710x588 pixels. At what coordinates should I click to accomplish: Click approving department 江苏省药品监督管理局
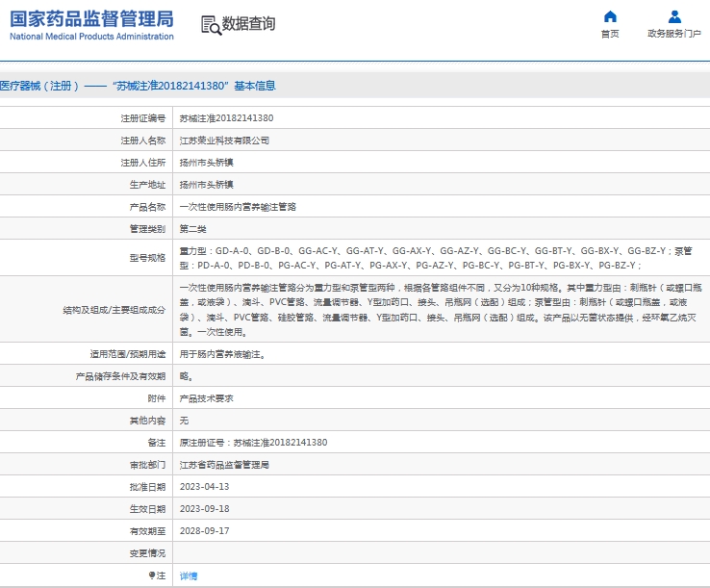224,465
